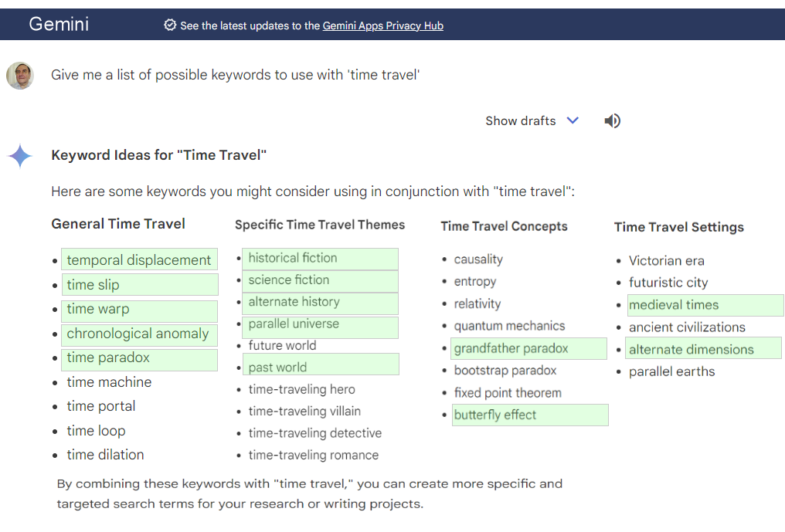This screenshot has width=785, height=532.
Task: Select the 'chronological anomaly' highlighted keyword
Action: pyautogui.click(x=138, y=334)
